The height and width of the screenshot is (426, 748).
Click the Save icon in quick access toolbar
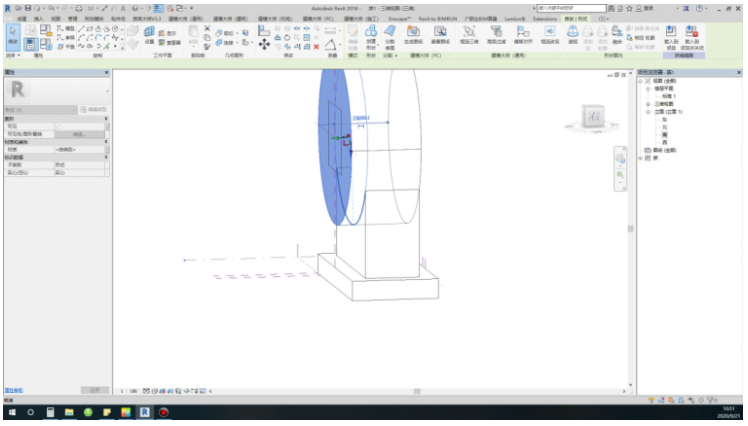tap(28, 8)
